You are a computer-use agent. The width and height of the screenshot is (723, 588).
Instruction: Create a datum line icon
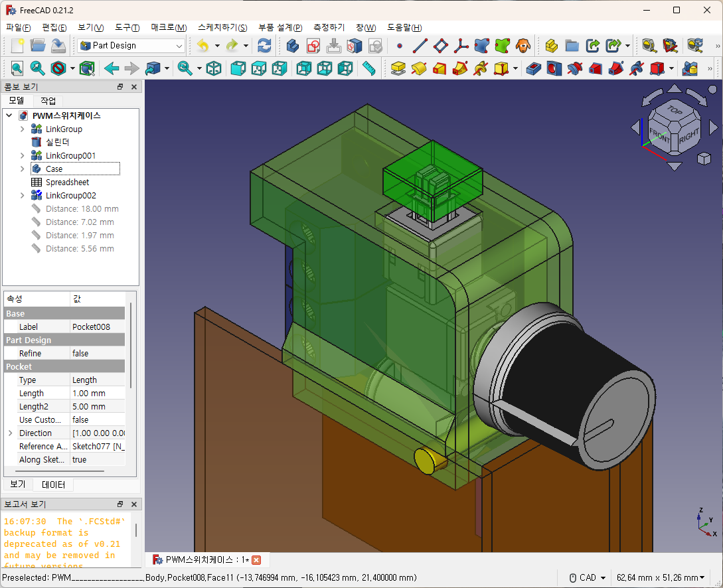[420, 46]
